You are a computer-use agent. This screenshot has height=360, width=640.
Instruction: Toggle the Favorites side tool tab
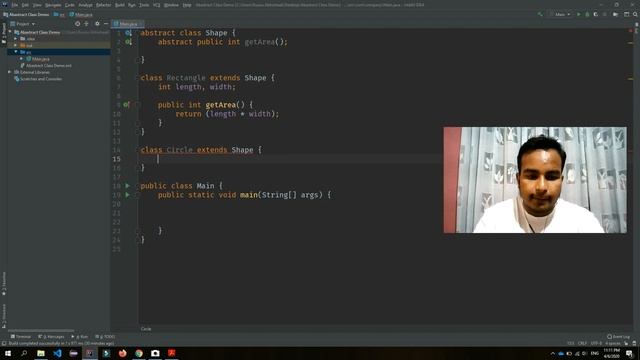pyautogui.click(x=4, y=283)
